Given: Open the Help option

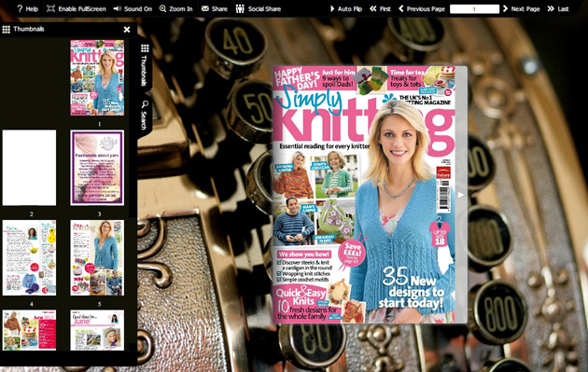Looking at the screenshot, I should click(x=27, y=8).
